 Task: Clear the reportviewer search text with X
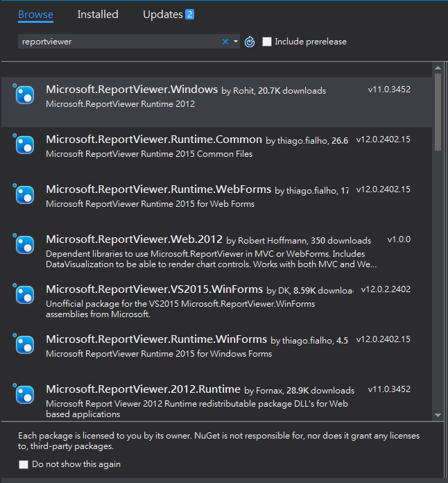(x=225, y=42)
